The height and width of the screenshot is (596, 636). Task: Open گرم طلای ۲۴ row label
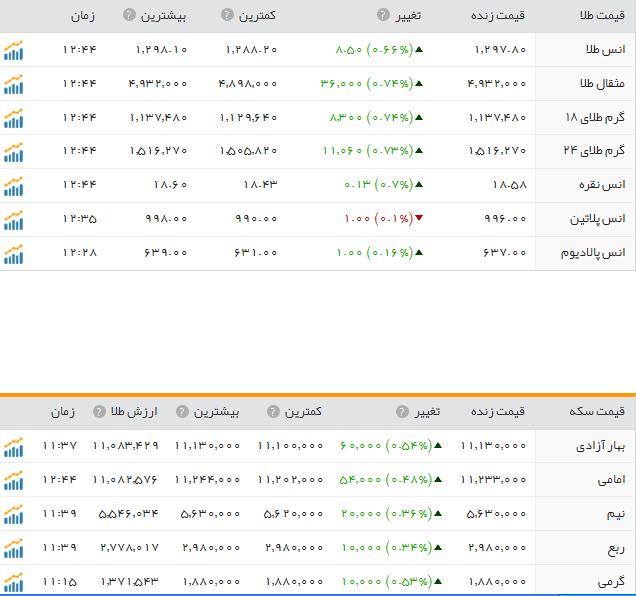(594, 151)
